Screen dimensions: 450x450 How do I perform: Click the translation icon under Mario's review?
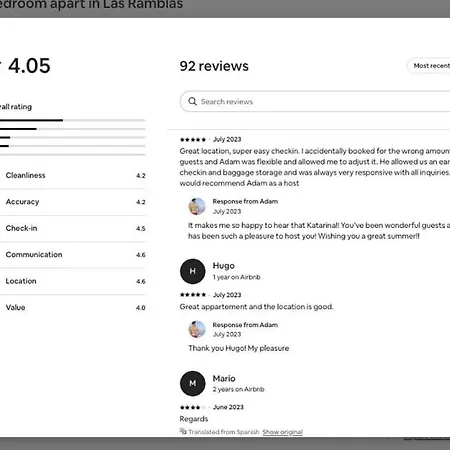point(183,431)
